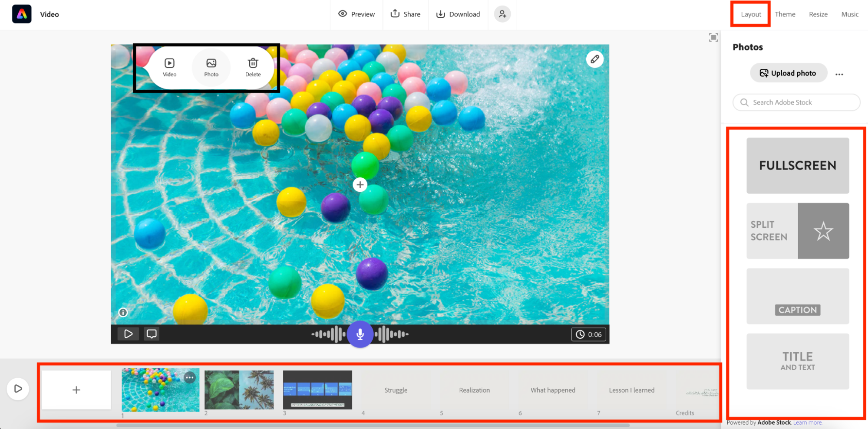Select slide 2 with leaves and palms
The image size is (868, 429).
[239, 390]
